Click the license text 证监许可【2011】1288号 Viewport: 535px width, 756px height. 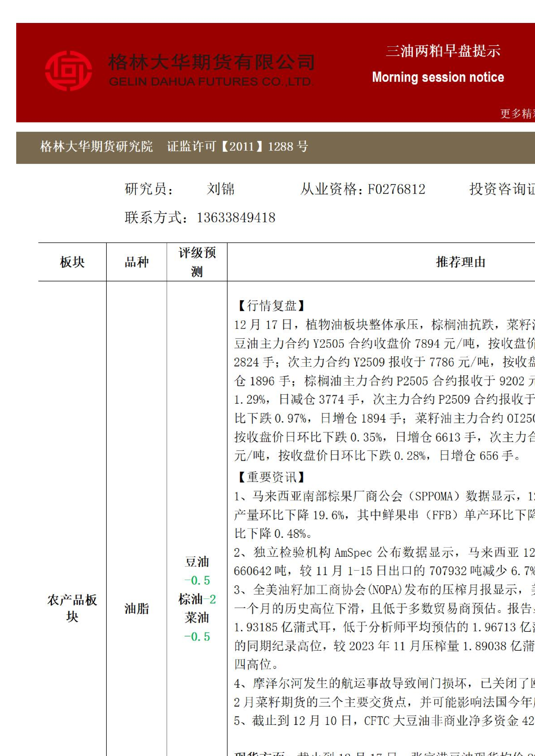(237, 147)
